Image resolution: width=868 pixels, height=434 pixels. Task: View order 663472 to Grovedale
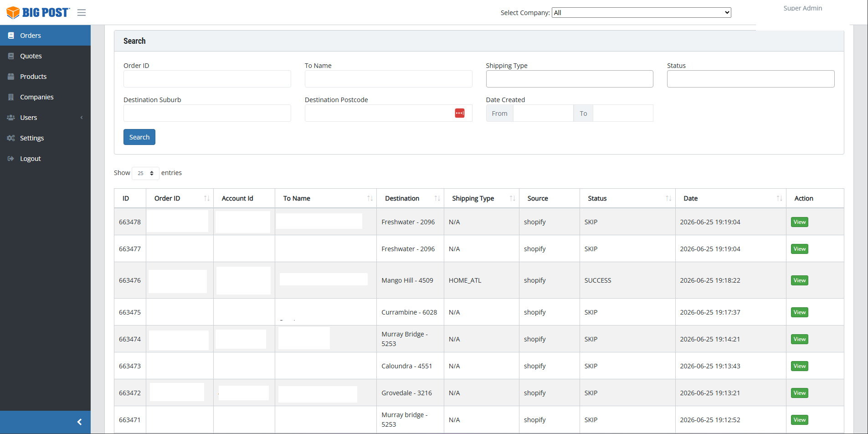click(x=799, y=393)
